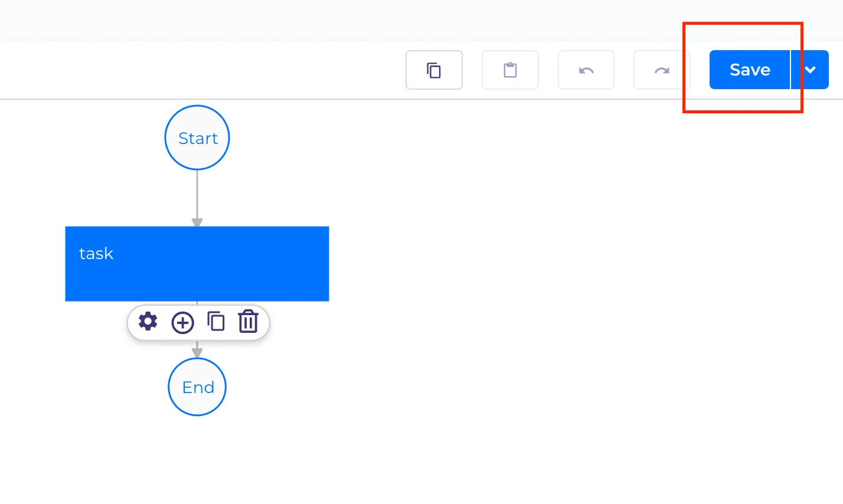Open task settings via gear icon
The height and width of the screenshot is (504, 843).
pyautogui.click(x=148, y=322)
